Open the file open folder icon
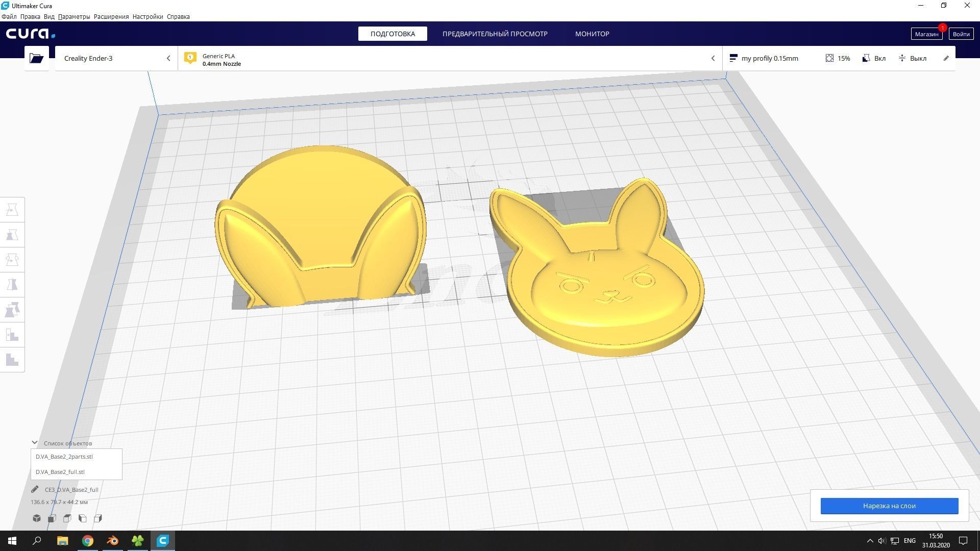 [x=36, y=58]
